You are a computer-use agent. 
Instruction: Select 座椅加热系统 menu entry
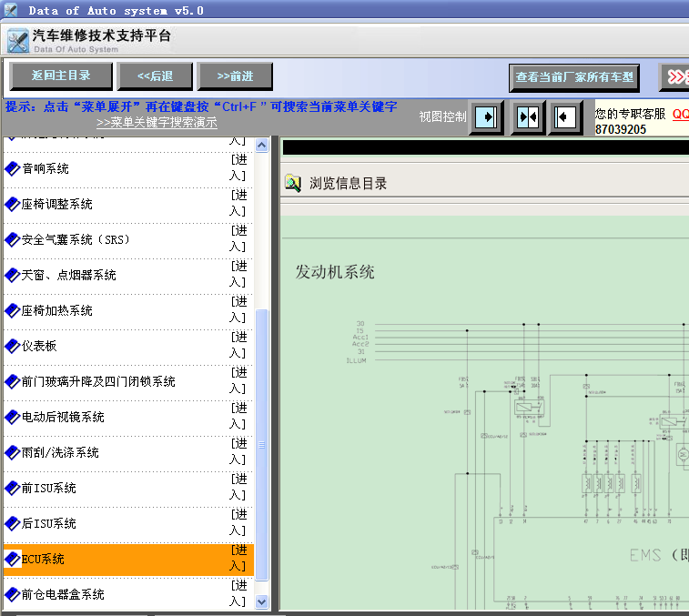tap(57, 311)
